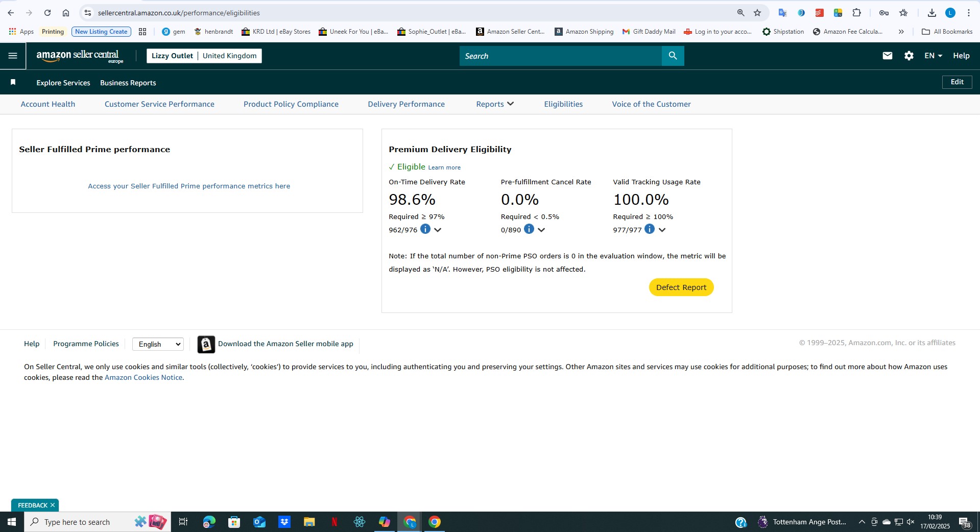
Task: Show hidden system tray icons
Action: [x=862, y=522]
